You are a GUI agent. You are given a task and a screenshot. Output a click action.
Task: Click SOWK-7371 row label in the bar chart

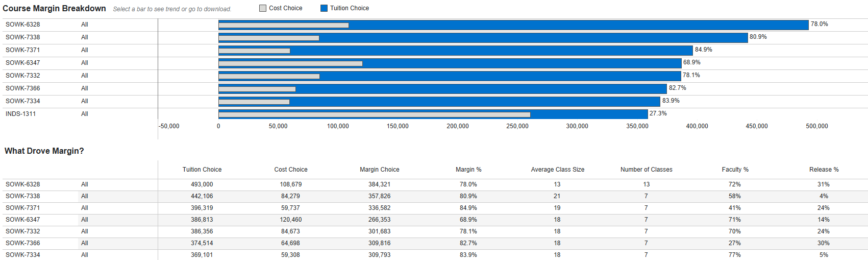[22, 50]
